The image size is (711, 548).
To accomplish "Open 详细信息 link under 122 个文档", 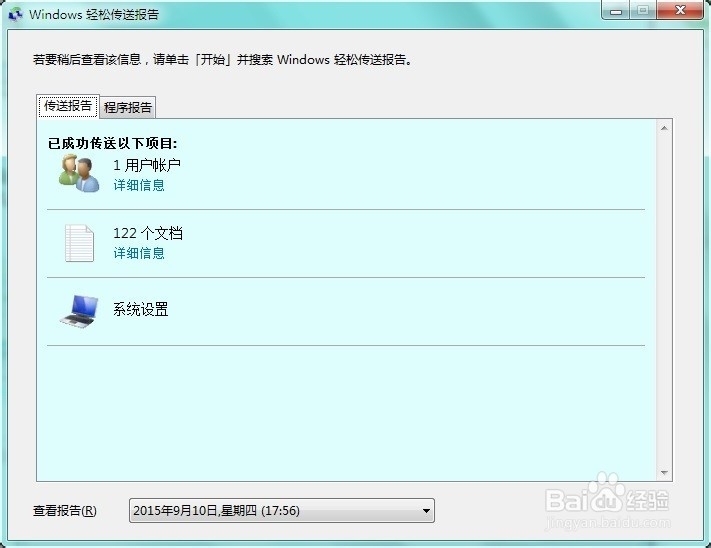I will click(x=139, y=253).
